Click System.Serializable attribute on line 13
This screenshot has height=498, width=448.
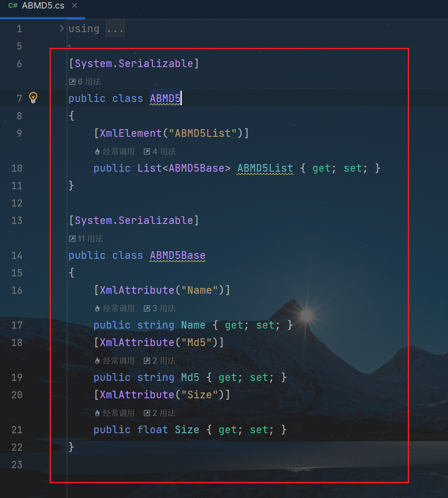click(134, 221)
